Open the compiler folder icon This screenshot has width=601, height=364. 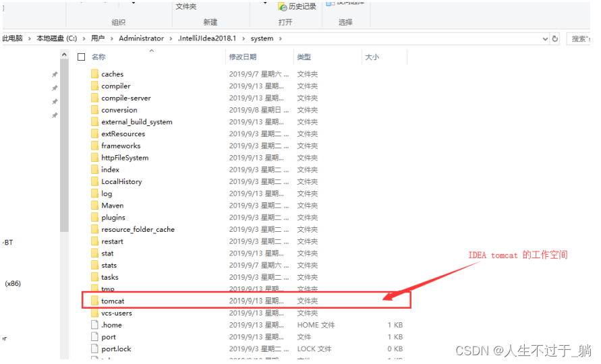(x=94, y=86)
